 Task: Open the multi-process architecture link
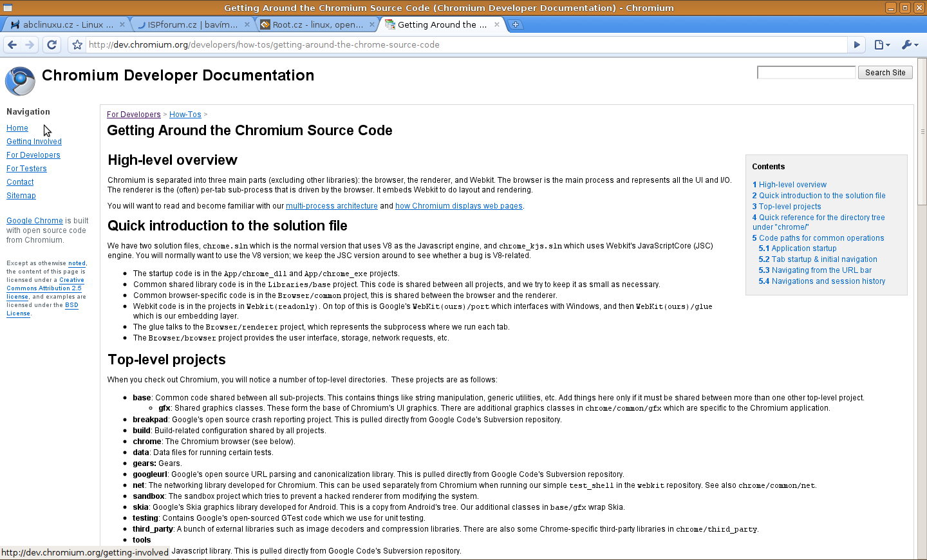pos(332,206)
